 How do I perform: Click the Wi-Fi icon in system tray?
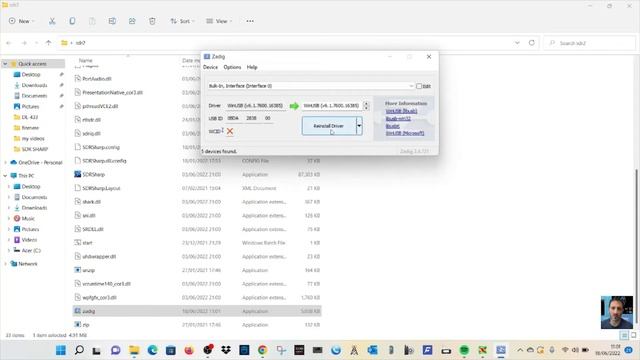[x=565, y=350]
